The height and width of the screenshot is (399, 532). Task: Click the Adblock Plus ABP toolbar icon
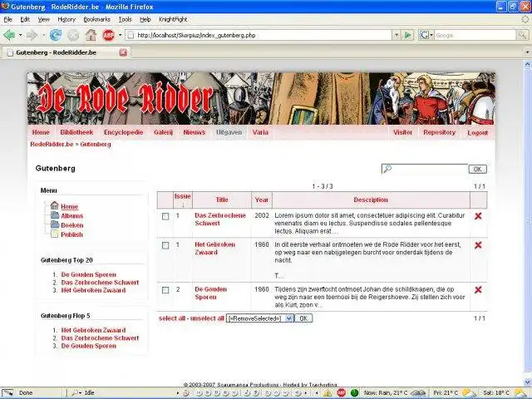coord(108,35)
